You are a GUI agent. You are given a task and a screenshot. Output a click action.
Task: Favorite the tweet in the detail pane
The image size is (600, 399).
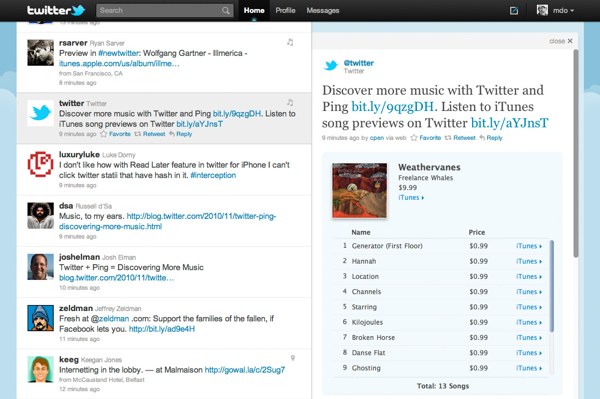(x=426, y=138)
